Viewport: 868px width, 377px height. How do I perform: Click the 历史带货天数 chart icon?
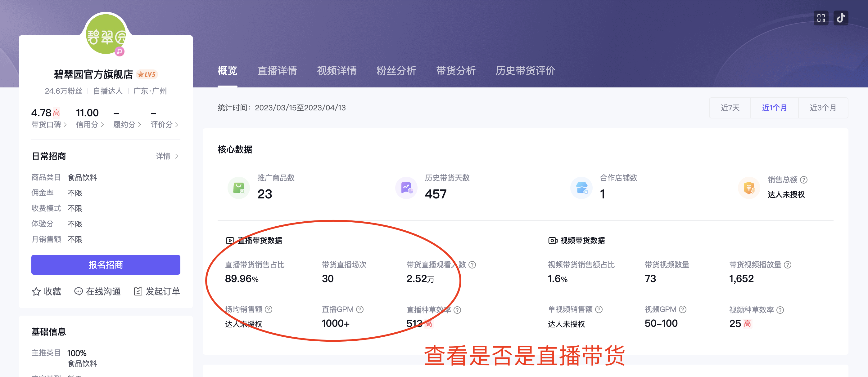click(x=406, y=188)
